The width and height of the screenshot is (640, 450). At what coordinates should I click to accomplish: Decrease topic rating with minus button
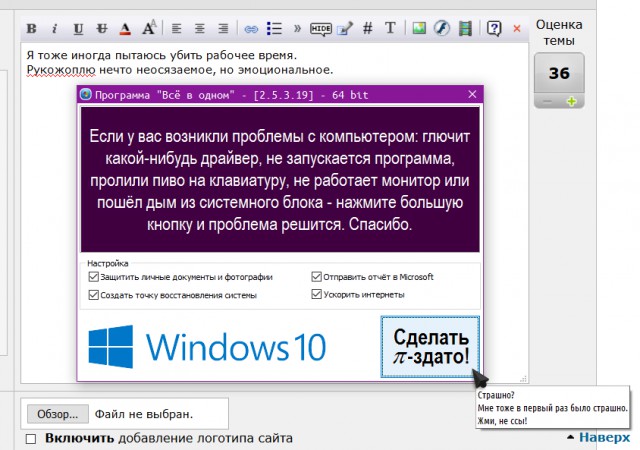(547, 102)
